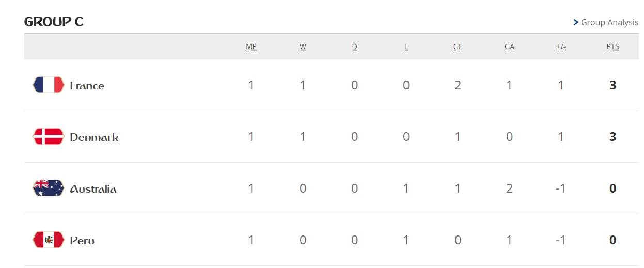644x268 pixels.
Task: Click the PTS column header
Action: tap(612, 46)
